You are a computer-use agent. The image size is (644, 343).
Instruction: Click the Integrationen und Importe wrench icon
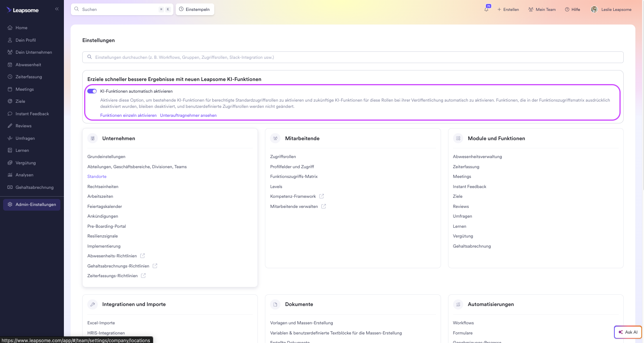(93, 304)
